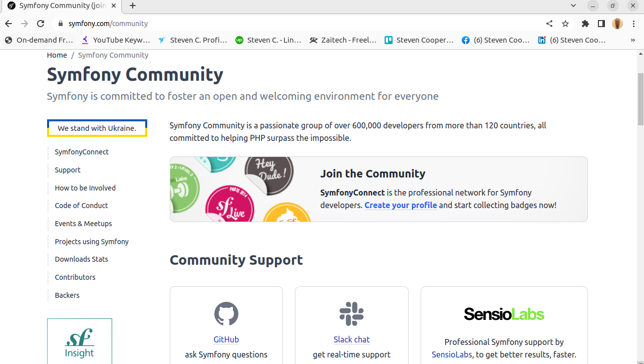Go to Home breadcrumb link

coord(57,55)
